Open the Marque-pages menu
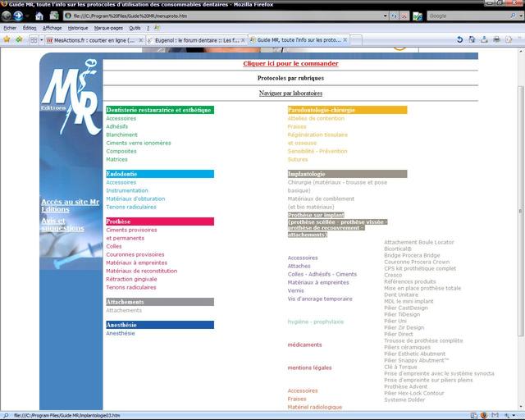Screen dimensions: 525x420 tap(108, 27)
